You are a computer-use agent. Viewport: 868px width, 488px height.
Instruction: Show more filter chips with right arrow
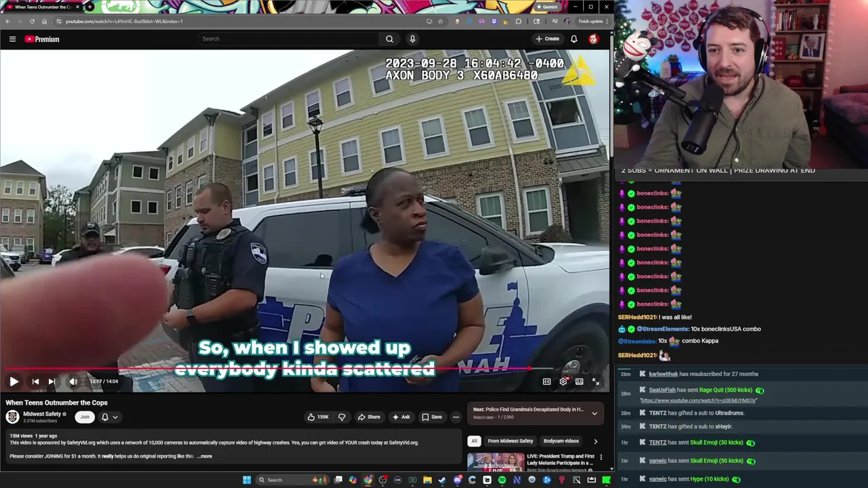pyautogui.click(x=595, y=441)
